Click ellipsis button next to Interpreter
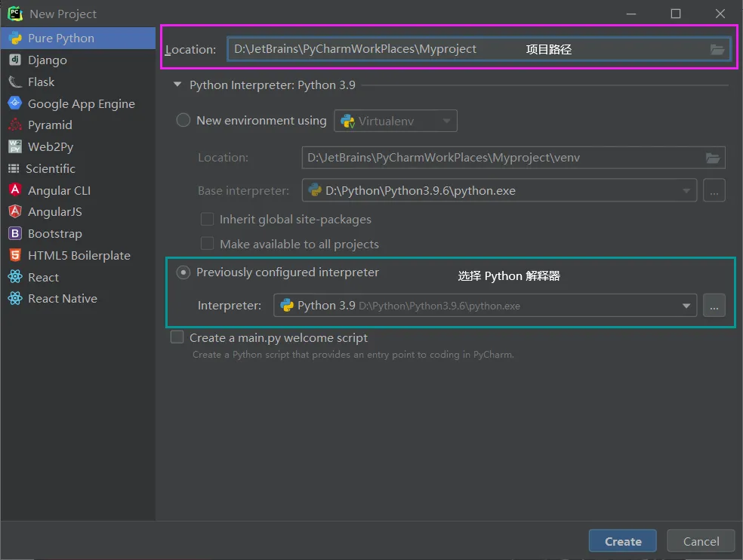This screenshot has height=560, width=743. tap(714, 306)
